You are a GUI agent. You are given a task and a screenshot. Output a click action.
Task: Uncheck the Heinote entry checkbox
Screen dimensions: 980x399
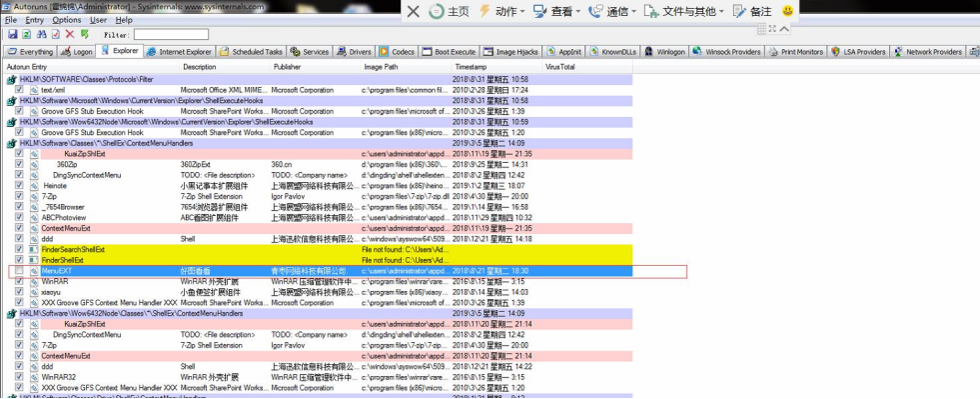tap(19, 186)
